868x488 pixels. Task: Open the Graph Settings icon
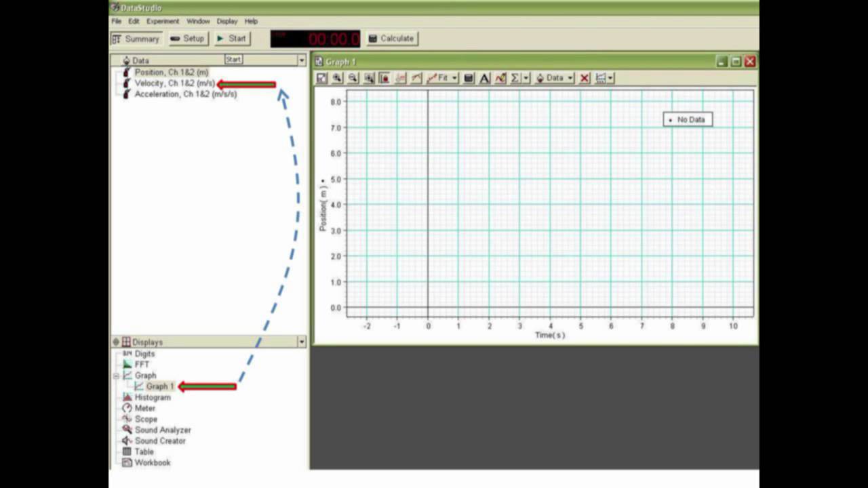click(600, 78)
